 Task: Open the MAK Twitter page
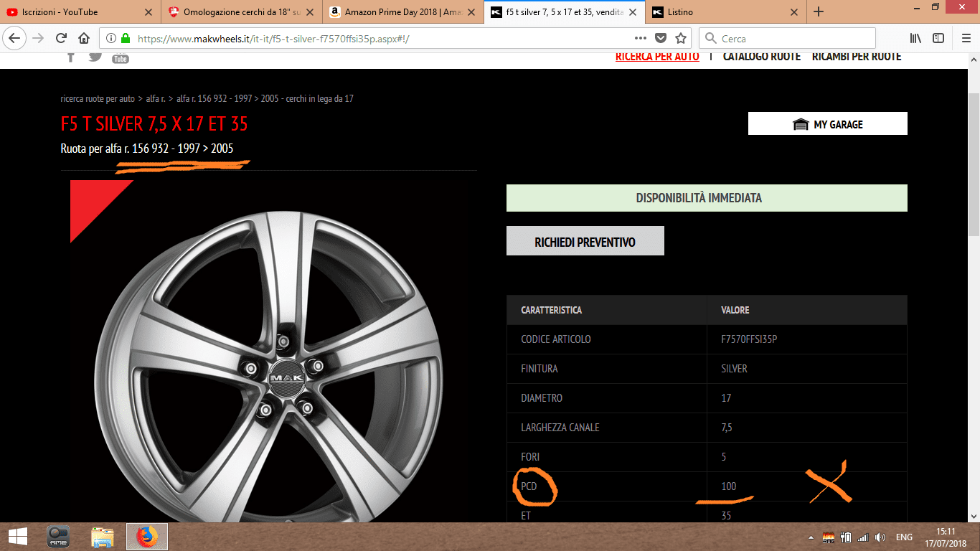95,57
